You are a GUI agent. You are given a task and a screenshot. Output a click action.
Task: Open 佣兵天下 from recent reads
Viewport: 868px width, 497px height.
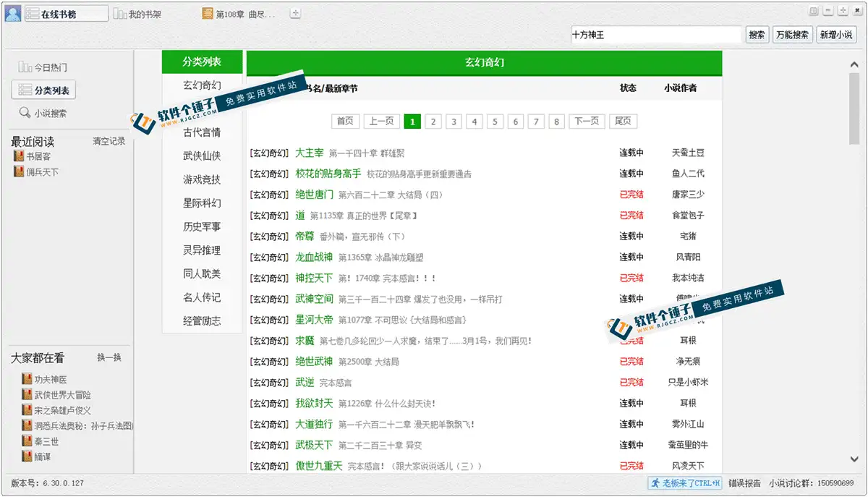point(42,172)
